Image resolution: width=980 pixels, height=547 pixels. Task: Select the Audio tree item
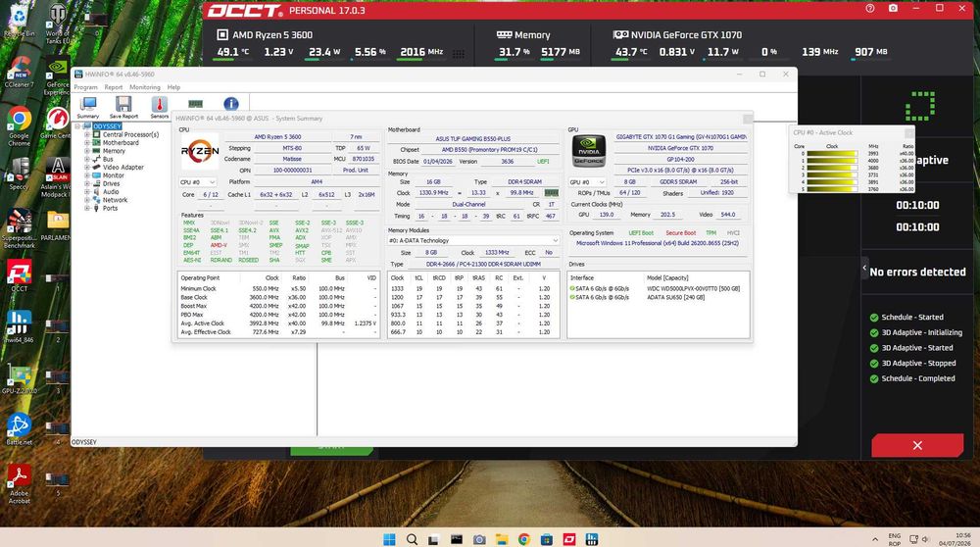pos(111,192)
